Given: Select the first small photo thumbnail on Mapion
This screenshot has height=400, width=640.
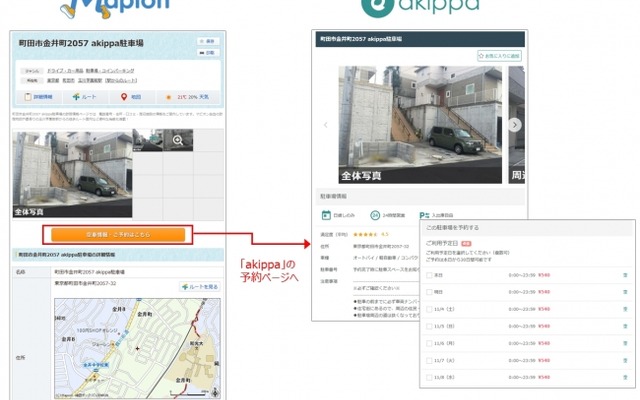Looking at the screenshot, I should click(x=148, y=140).
